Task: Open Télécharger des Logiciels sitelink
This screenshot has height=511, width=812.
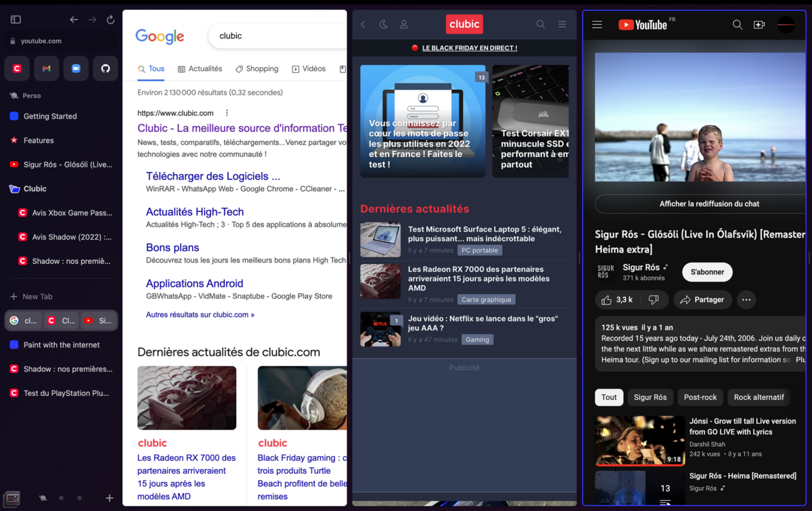Action: tap(213, 176)
